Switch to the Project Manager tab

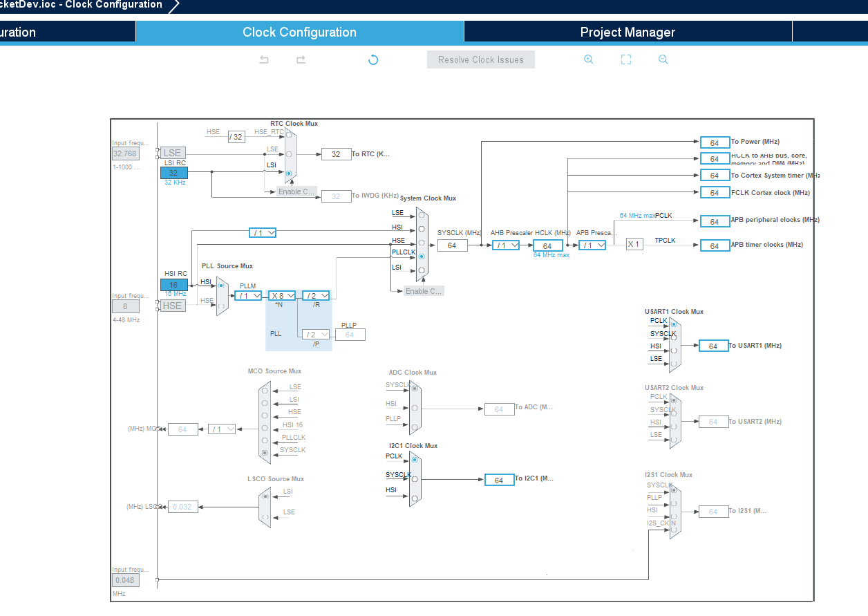[628, 32]
